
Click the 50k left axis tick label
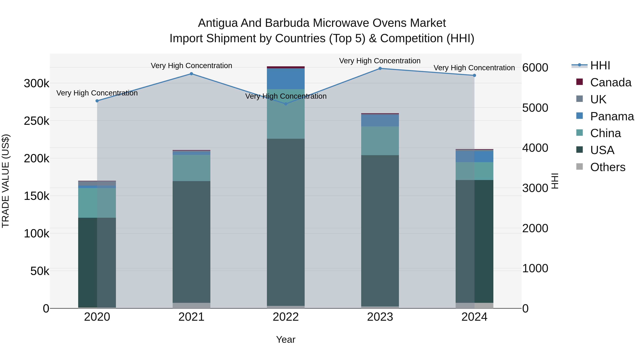40,271
